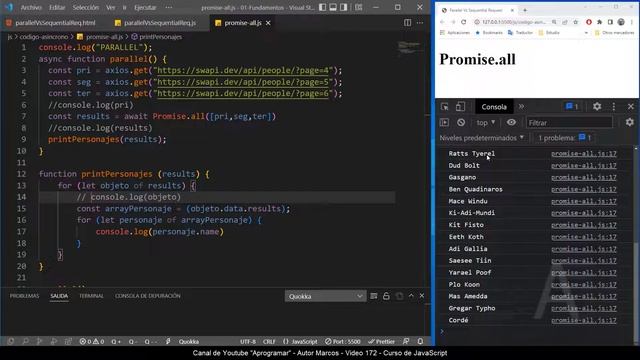Select JavaScript language mode in status bar
The image size is (640, 360).
[300, 342]
